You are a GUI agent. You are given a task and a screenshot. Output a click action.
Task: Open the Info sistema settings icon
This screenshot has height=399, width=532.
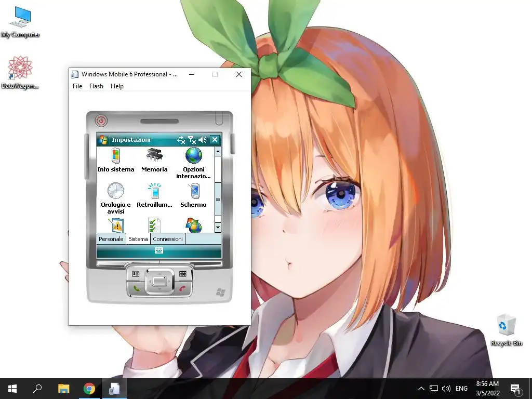point(116,160)
